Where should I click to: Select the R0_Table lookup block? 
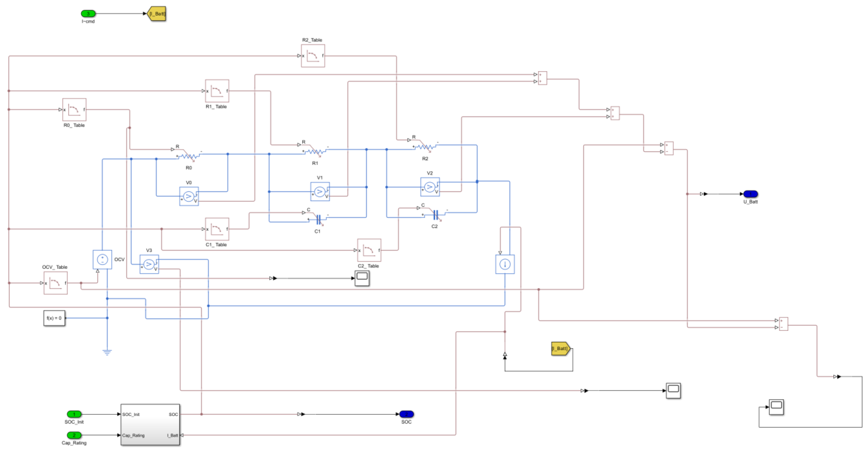[x=74, y=110]
